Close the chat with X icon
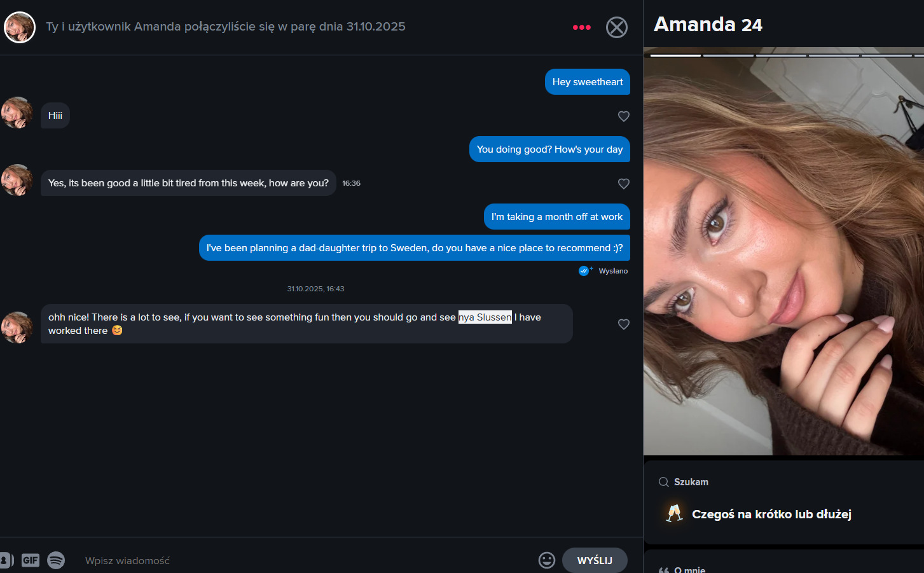The width and height of the screenshot is (924, 573). 616,27
